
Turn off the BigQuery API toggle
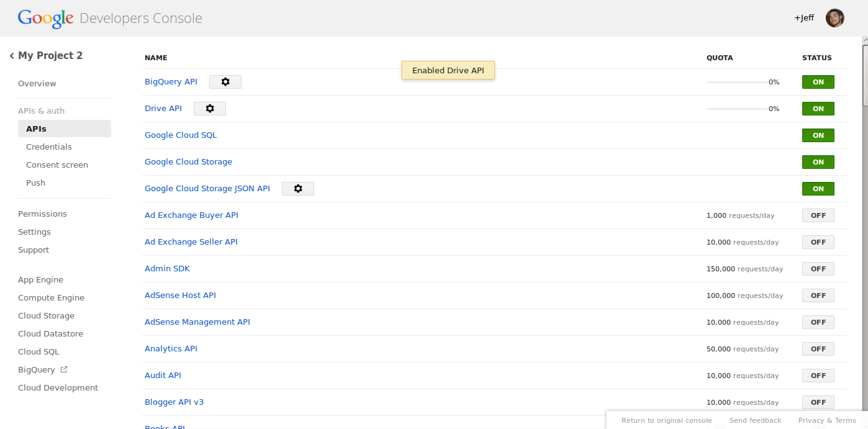pos(818,82)
